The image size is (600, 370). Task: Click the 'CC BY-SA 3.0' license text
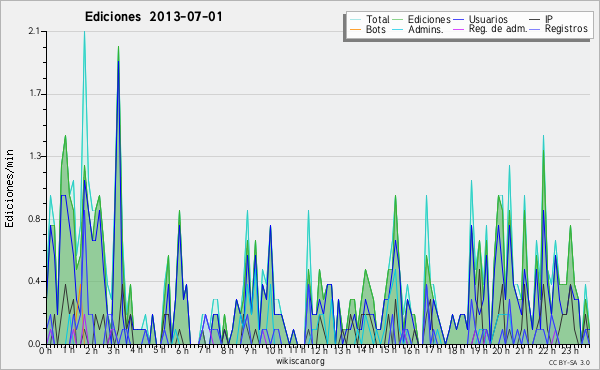point(569,362)
